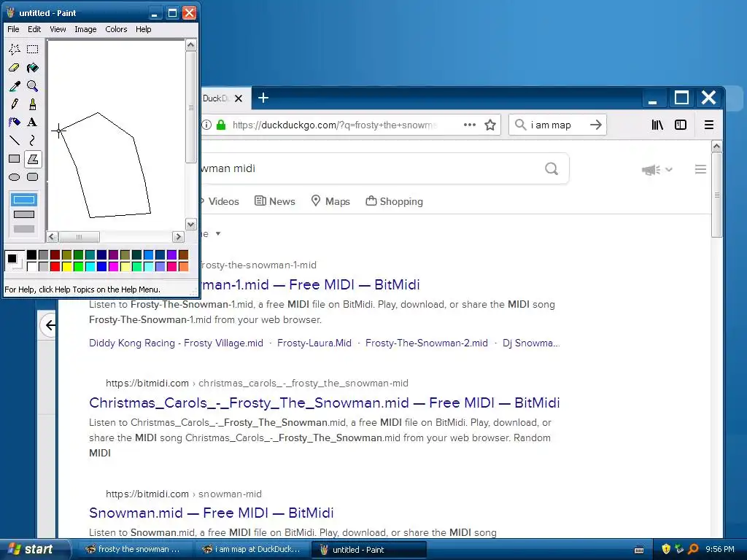Pick the Fill With Color bucket tool

pyautogui.click(x=32, y=68)
